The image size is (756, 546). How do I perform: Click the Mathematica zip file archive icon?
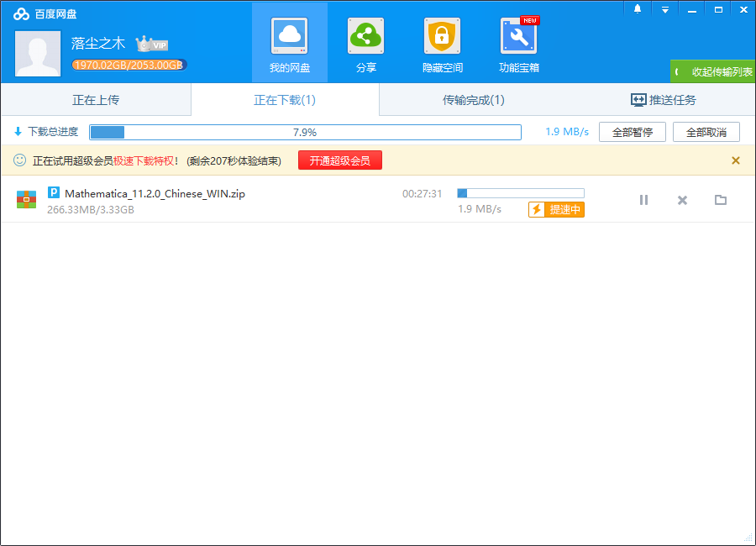click(x=27, y=199)
